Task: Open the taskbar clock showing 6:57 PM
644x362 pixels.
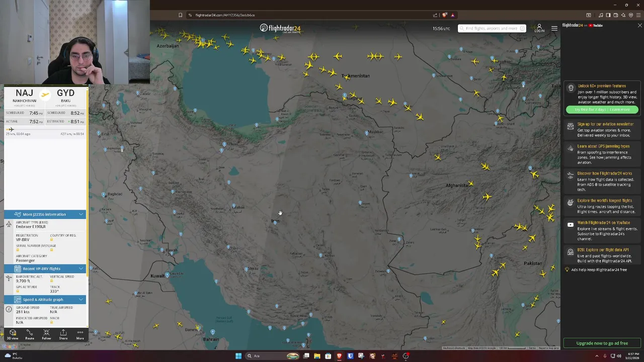Action: coord(632,356)
